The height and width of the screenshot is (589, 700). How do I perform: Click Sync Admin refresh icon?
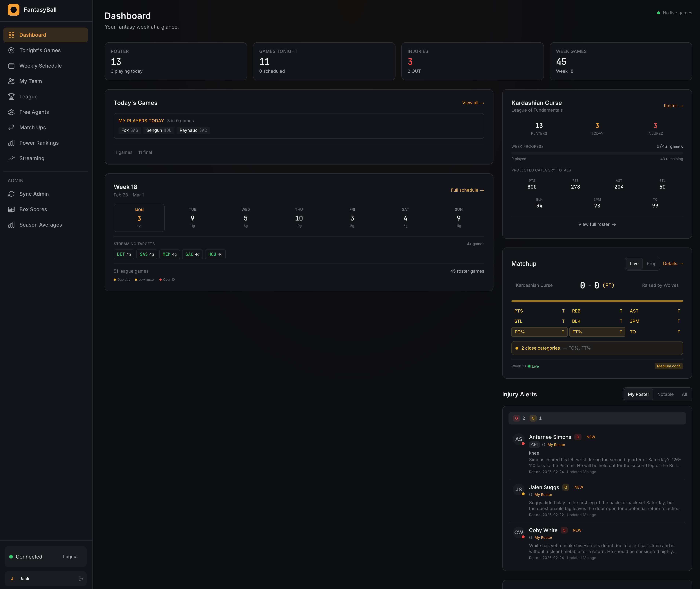(x=11, y=194)
